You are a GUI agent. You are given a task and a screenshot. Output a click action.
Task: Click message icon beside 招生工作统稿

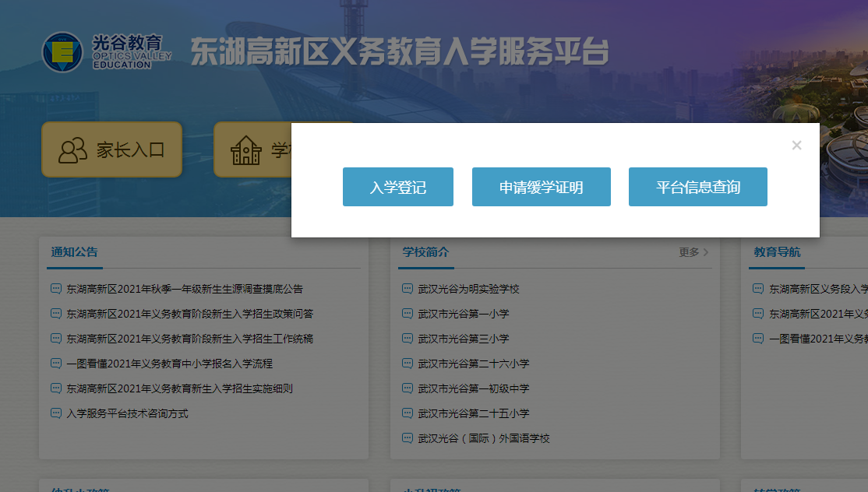56,339
